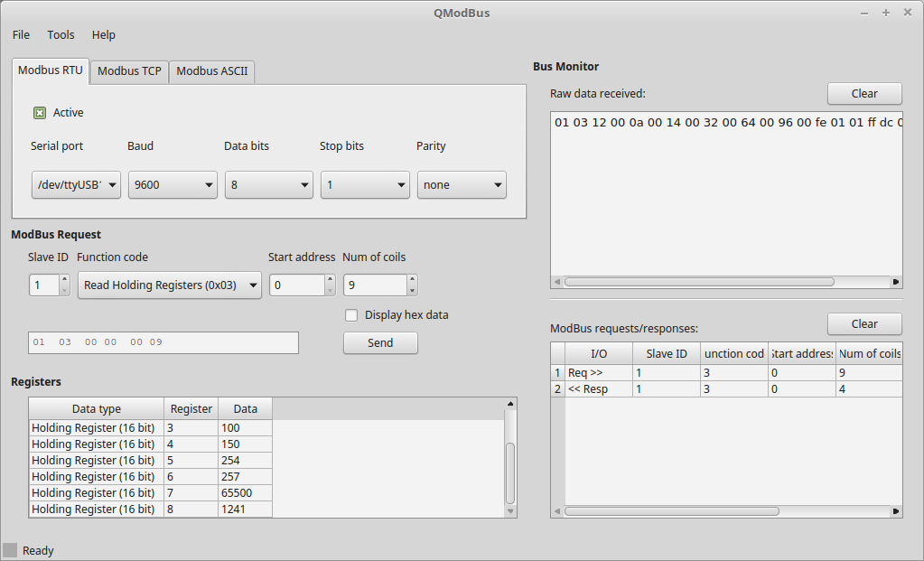The height and width of the screenshot is (561, 924).
Task: Clear the ModBus requests/responses list
Action: point(864,324)
